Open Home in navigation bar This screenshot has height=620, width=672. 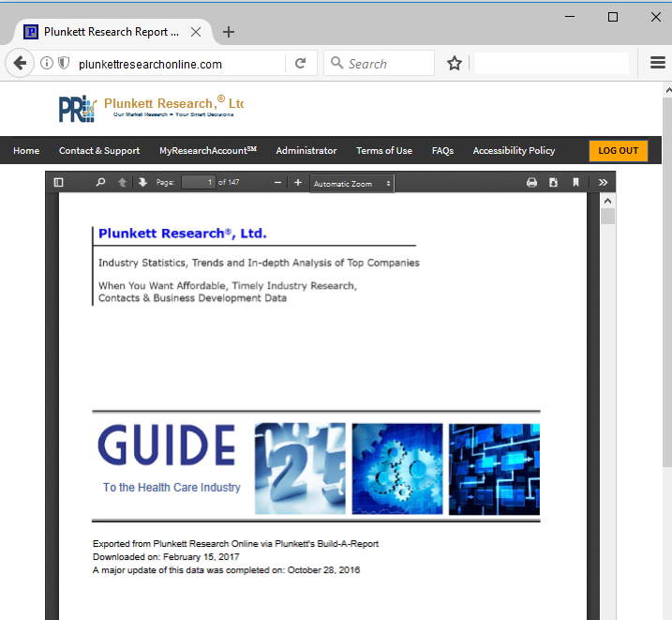click(x=26, y=150)
